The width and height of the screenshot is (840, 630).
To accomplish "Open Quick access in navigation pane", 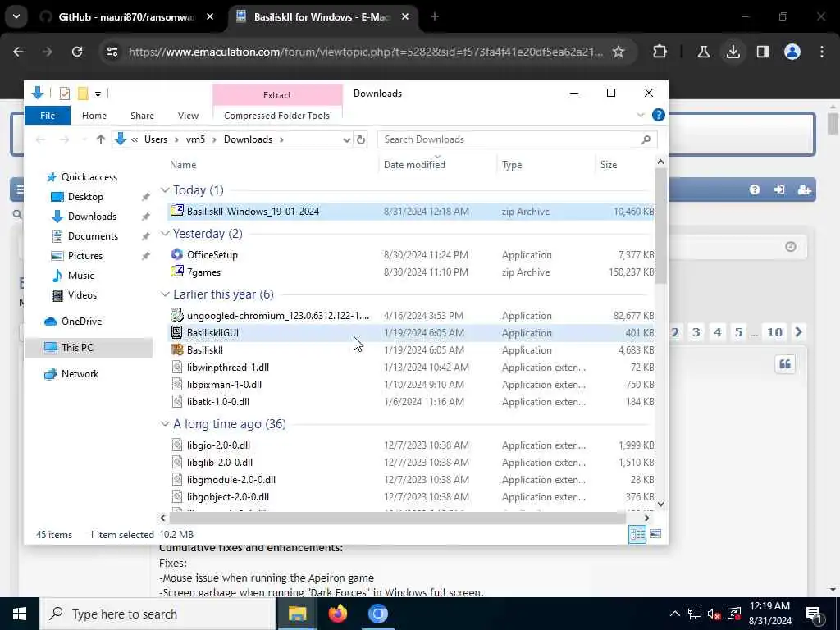I will [89, 177].
